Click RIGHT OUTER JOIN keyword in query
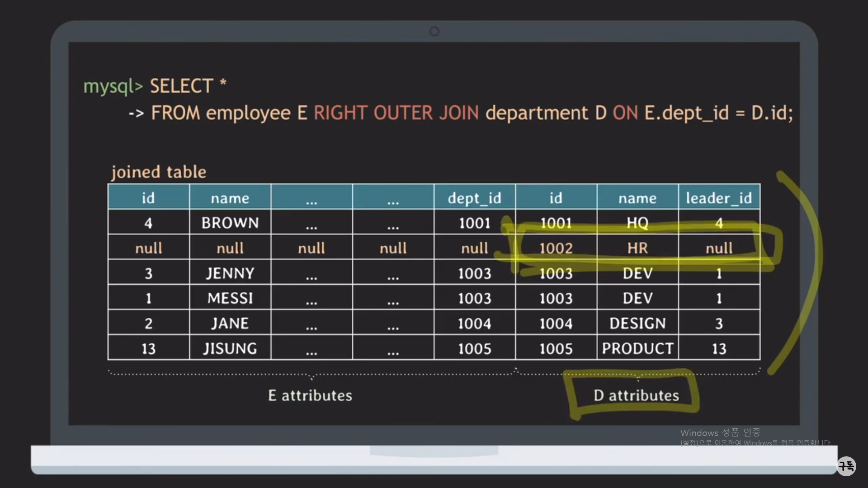The image size is (868, 488). pyautogui.click(x=396, y=113)
